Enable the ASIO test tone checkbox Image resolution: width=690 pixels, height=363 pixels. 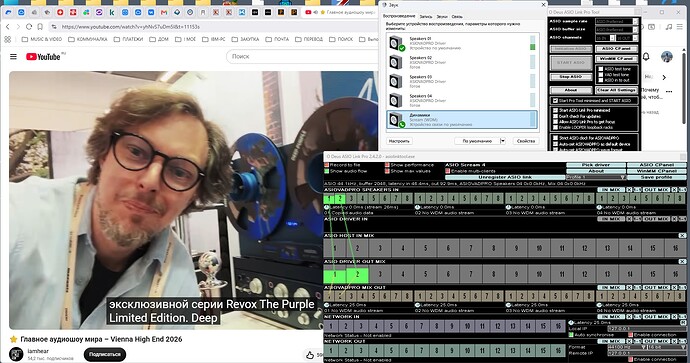(x=601, y=69)
